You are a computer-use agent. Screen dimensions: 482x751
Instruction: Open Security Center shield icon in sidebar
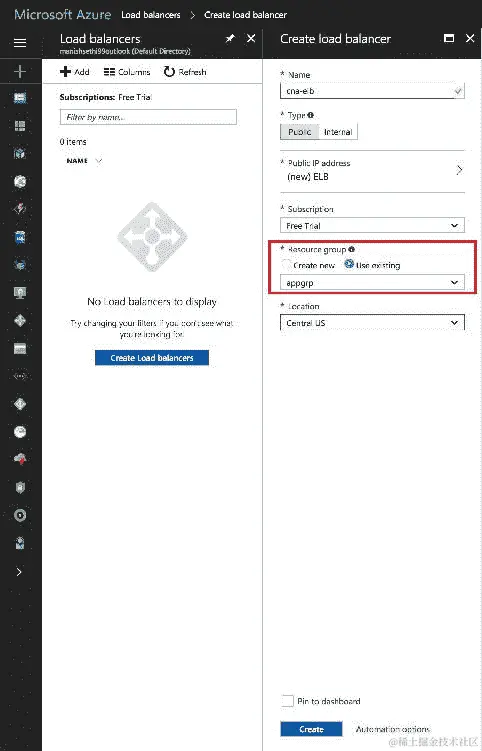click(20, 488)
